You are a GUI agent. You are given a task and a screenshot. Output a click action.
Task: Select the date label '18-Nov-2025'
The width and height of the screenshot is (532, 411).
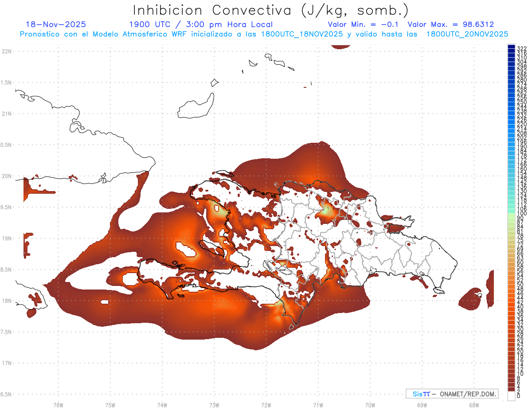pos(56,24)
